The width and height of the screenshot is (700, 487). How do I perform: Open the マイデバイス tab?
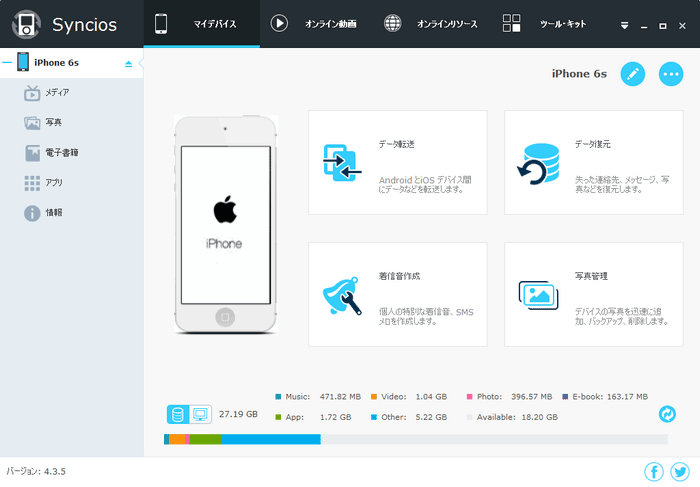pyautogui.click(x=201, y=24)
